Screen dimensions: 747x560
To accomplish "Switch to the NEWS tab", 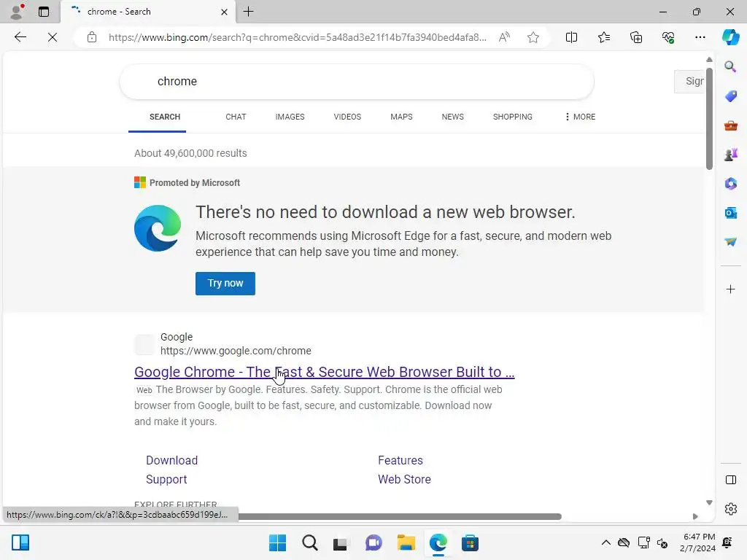I will click(452, 117).
